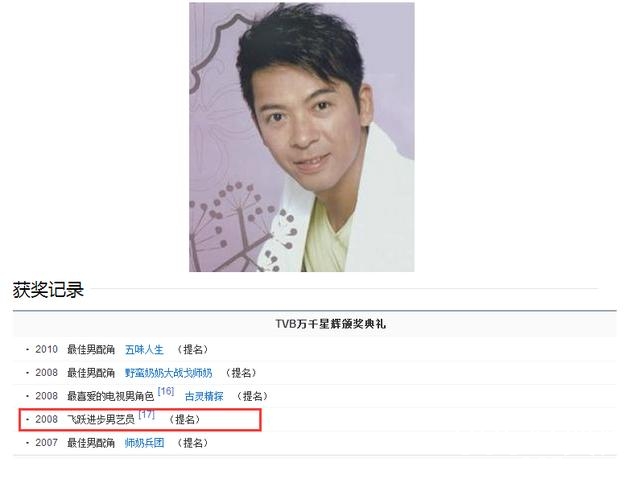Click 最佳男配角 text in the 2010 row
The height and width of the screenshot is (479, 640).
pos(91,350)
